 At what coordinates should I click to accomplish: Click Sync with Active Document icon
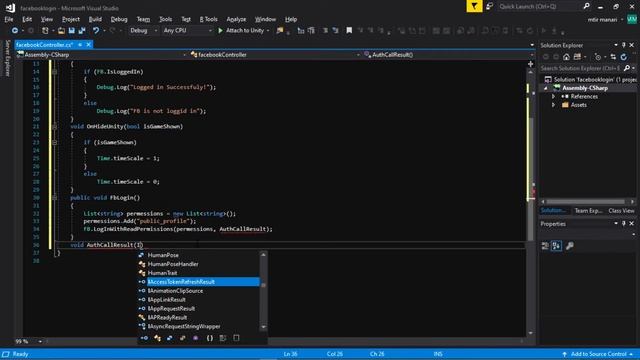click(613, 57)
